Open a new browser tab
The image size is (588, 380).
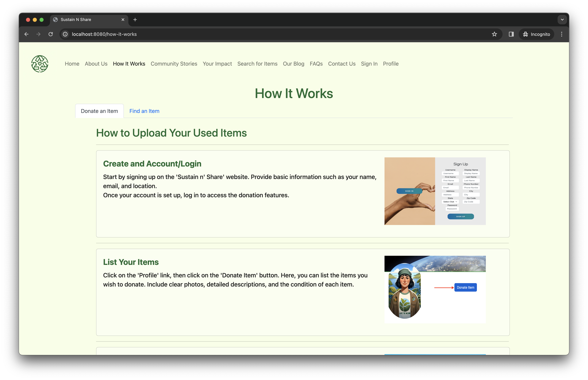135,19
